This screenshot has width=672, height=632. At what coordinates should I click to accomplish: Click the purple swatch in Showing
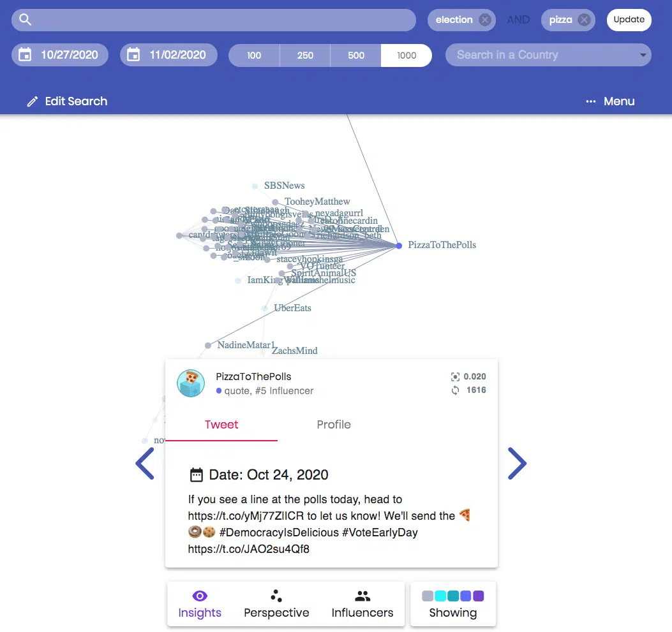click(479, 596)
